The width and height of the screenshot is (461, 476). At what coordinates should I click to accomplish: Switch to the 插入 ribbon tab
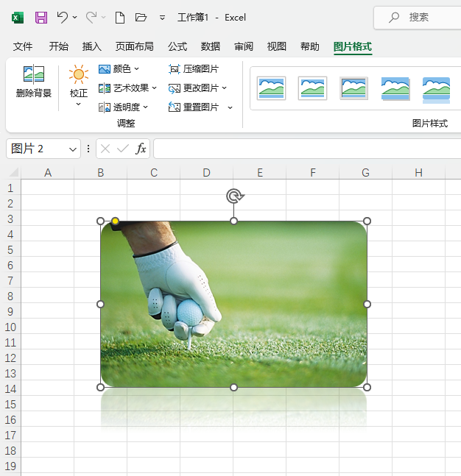[x=92, y=46]
